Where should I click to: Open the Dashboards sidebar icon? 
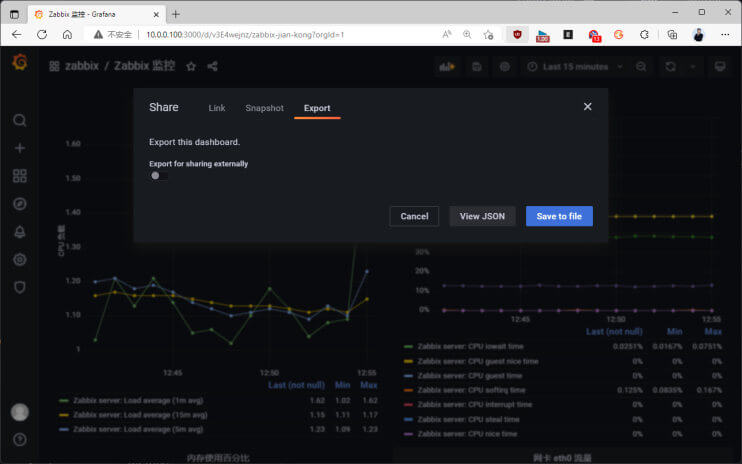(19, 176)
